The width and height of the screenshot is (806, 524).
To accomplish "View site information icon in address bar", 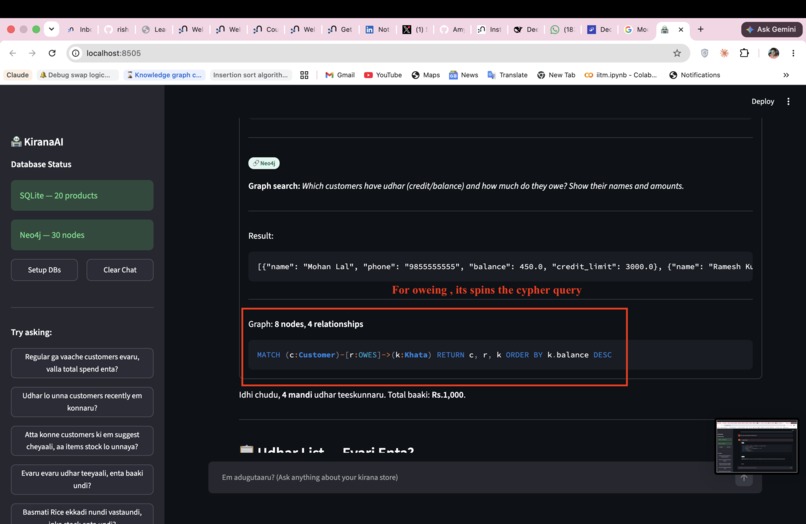I will point(76,53).
